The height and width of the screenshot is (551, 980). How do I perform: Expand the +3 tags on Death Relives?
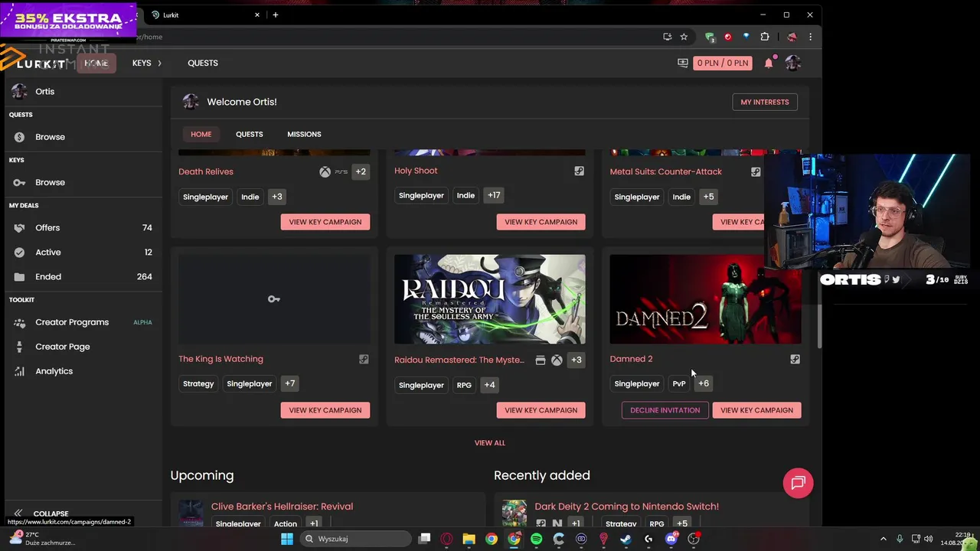(x=277, y=197)
